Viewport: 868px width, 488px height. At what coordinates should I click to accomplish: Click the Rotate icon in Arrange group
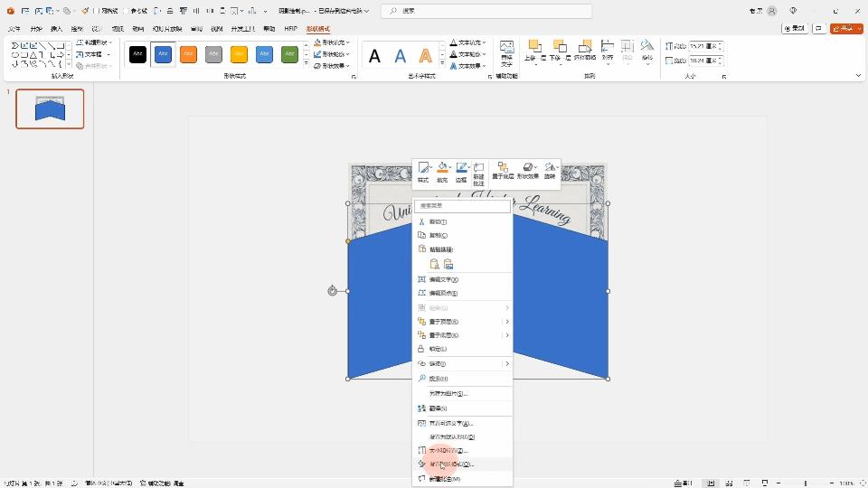pos(646,52)
